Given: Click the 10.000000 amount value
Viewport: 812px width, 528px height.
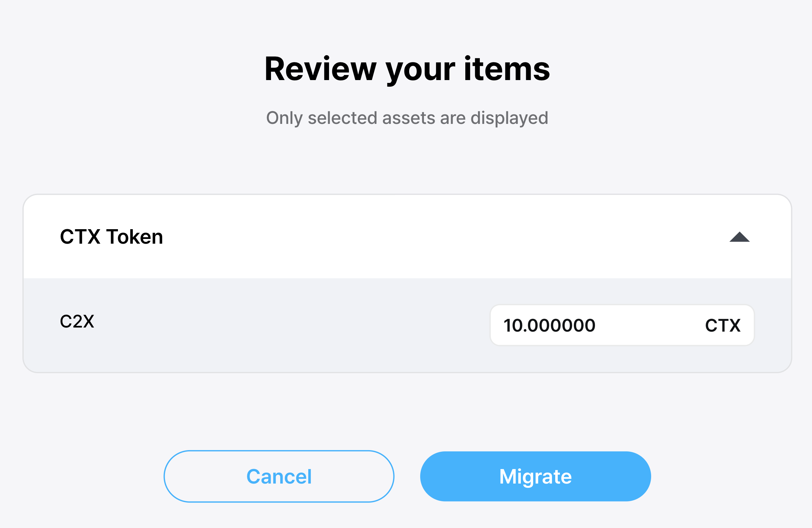Looking at the screenshot, I should tap(549, 325).
